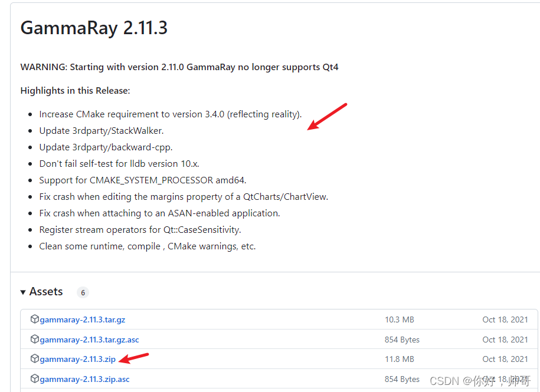Click 854 Bytes label for zip.asc
540x392 pixels.
coord(402,378)
